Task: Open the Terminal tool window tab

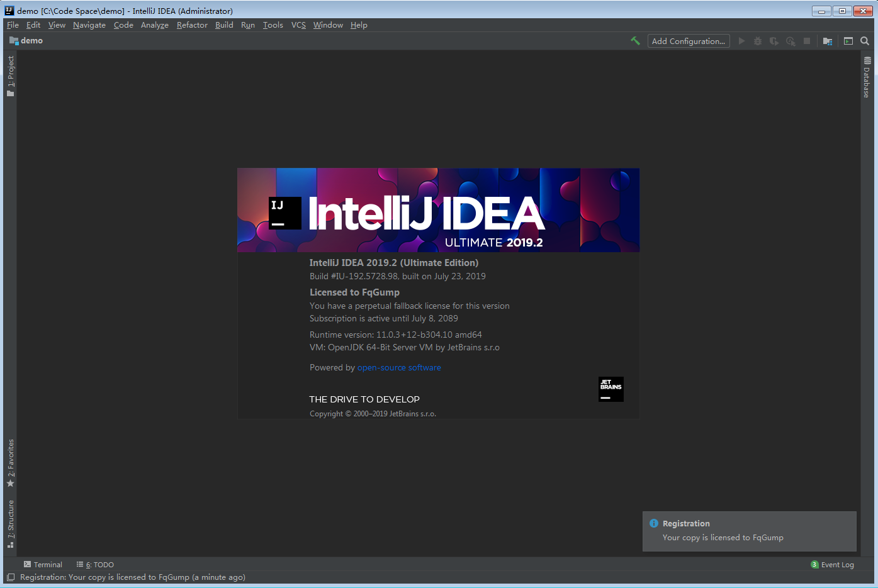Action: [x=43, y=565]
